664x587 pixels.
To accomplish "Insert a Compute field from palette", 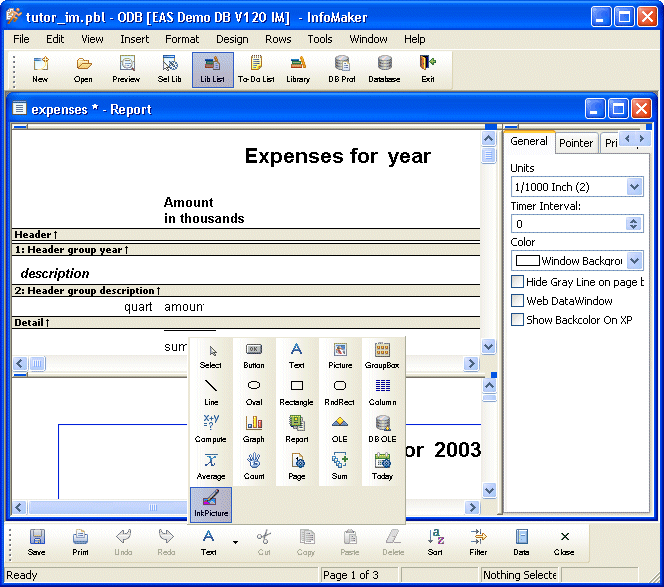I will click(211, 430).
